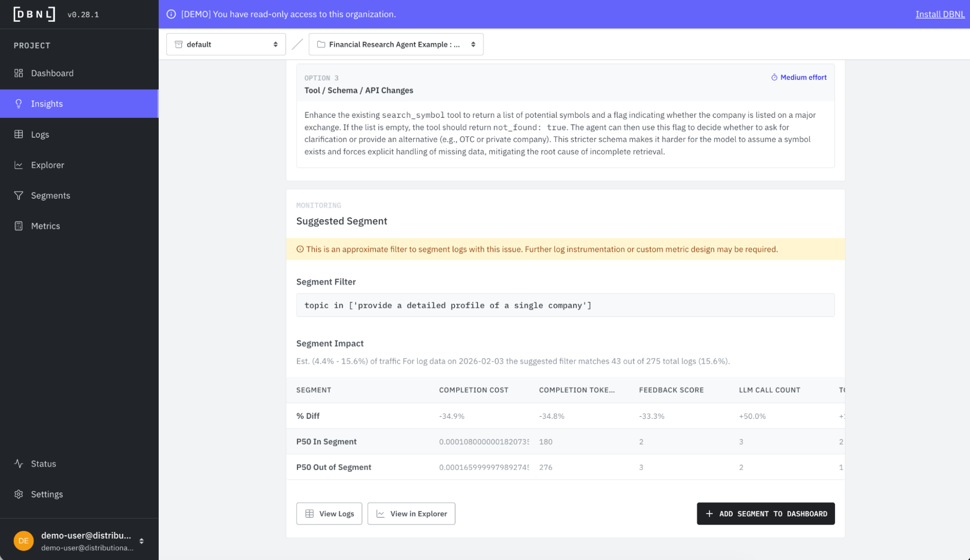Viewport: 970px width, 560px height.
Task: Click the Status activity pulse icon
Action: [x=18, y=464]
